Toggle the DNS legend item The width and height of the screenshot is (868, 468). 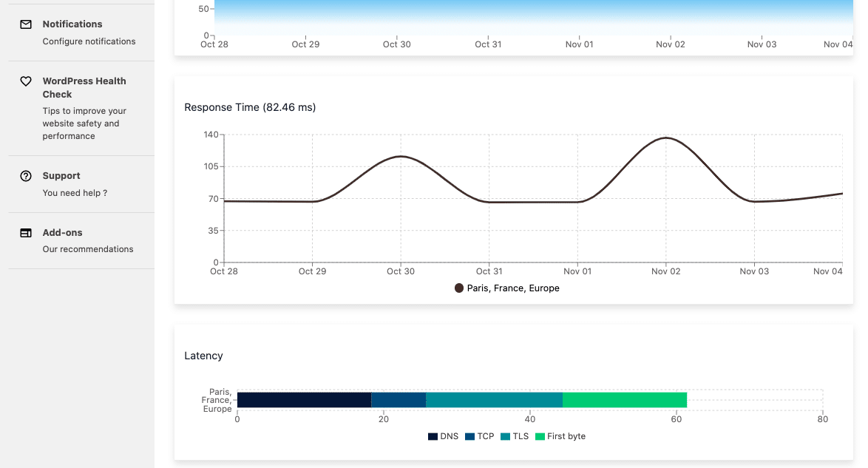pyautogui.click(x=444, y=436)
